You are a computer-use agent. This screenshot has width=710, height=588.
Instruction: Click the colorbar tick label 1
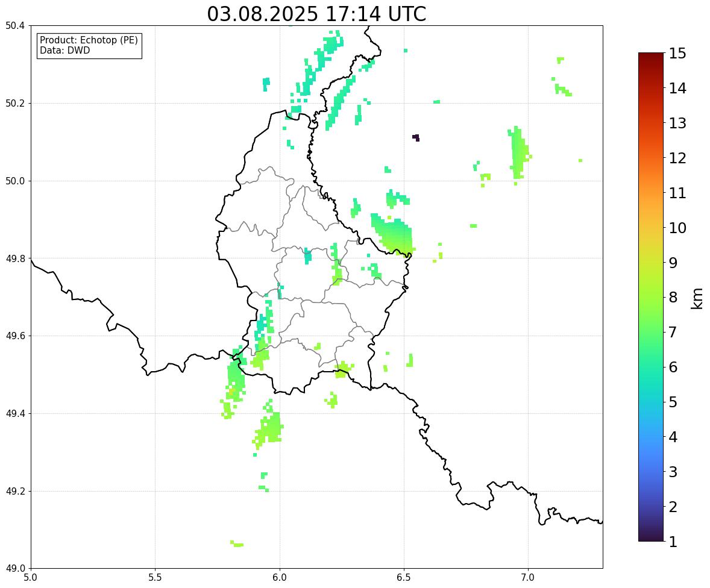click(x=673, y=542)
